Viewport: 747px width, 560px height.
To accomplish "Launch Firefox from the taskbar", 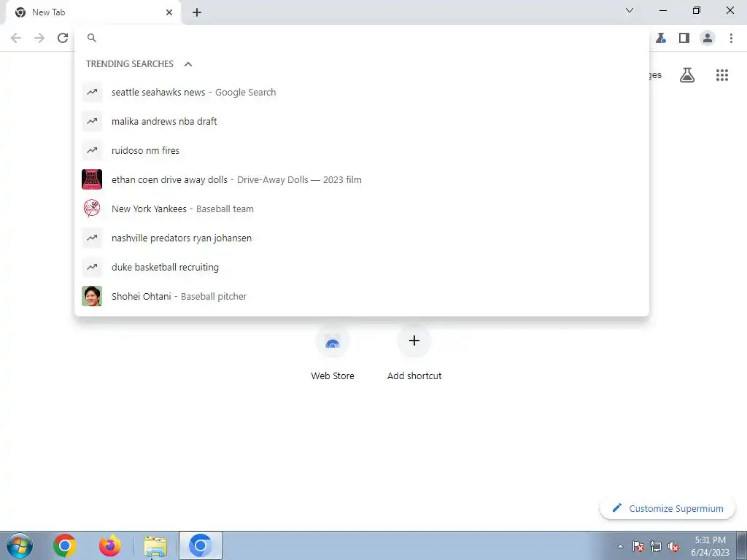I will pyautogui.click(x=109, y=545).
